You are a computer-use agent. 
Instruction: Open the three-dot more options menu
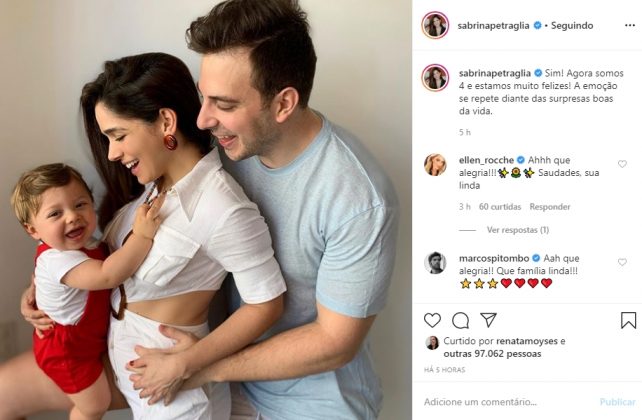(x=630, y=25)
